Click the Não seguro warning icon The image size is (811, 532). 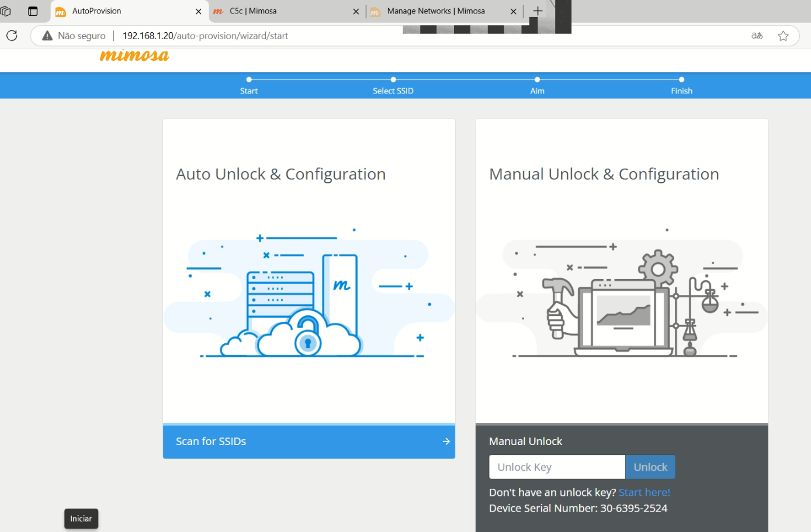click(x=47, y=36)
